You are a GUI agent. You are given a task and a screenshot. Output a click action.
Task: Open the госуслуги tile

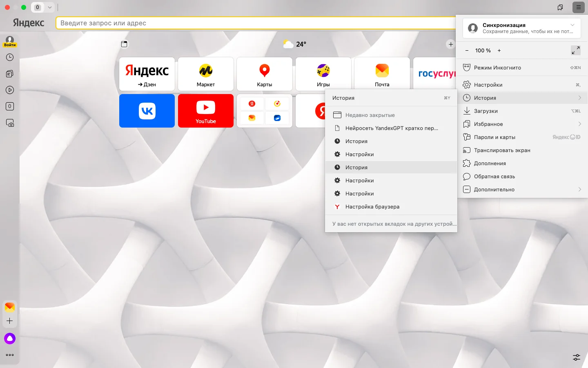[x=434, y=74]
